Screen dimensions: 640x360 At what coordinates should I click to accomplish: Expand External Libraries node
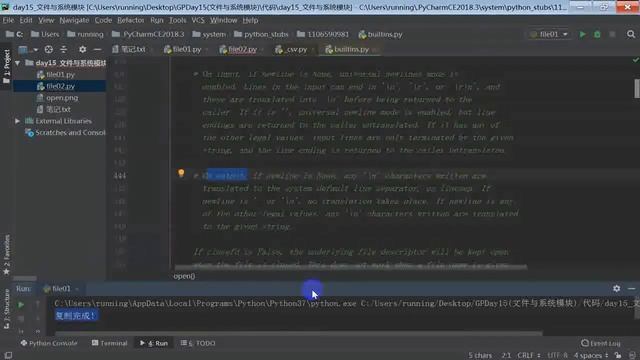tap(18, 121)
